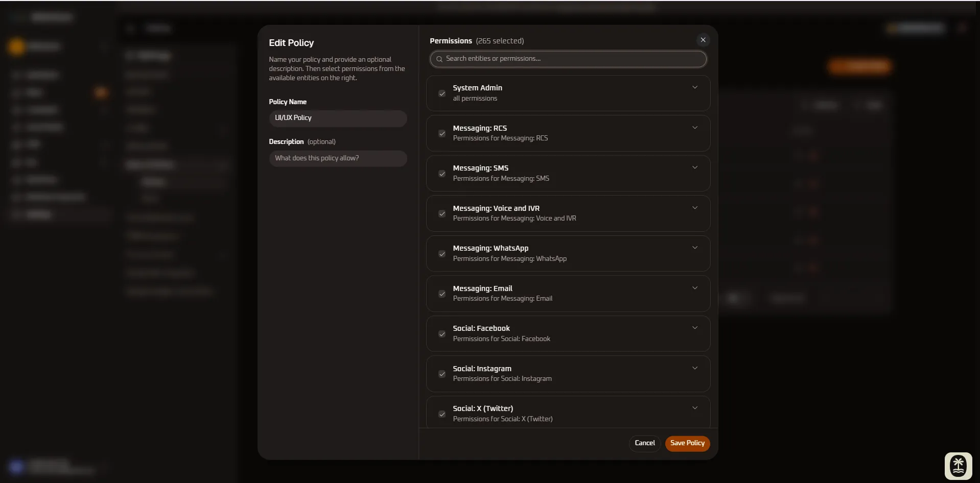Expand the Messaging: WhatsApp chevron
Screen dimensions: 980x483
coord(695,248)
